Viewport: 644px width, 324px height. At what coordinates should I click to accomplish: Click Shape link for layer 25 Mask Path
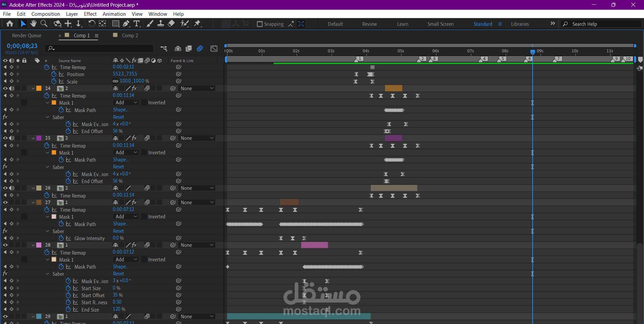point(121,160)
